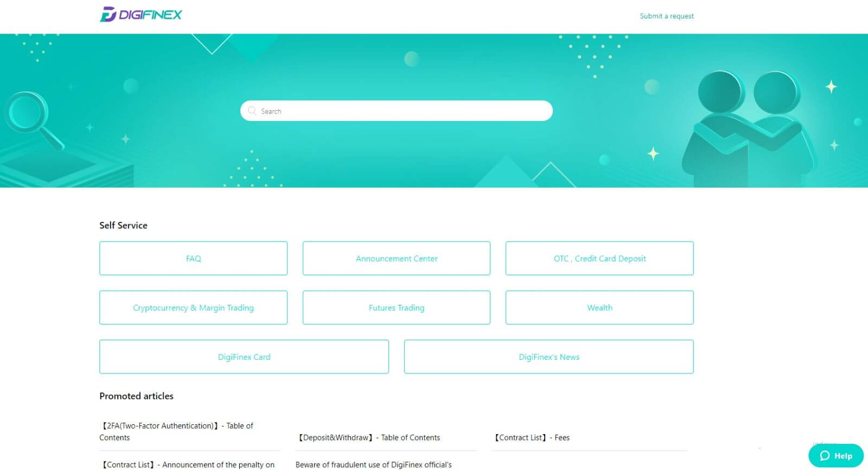This screenshot has height=471, width=868.
Task: Go to Announcement Center
Action: point(396,258)
